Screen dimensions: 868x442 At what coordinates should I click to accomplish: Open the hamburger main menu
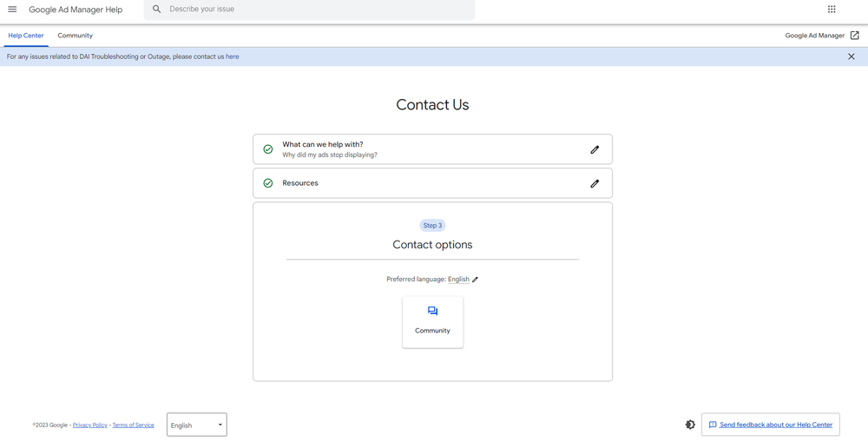[x=12, y=10]
